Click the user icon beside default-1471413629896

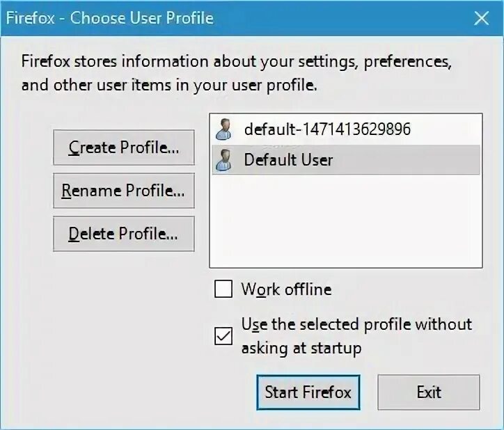coord(224,129)
